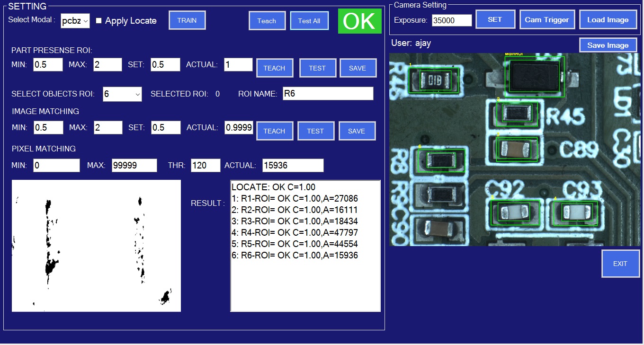
Task: Enable the Apply Locate checkbox
Action: coord(99,21)
